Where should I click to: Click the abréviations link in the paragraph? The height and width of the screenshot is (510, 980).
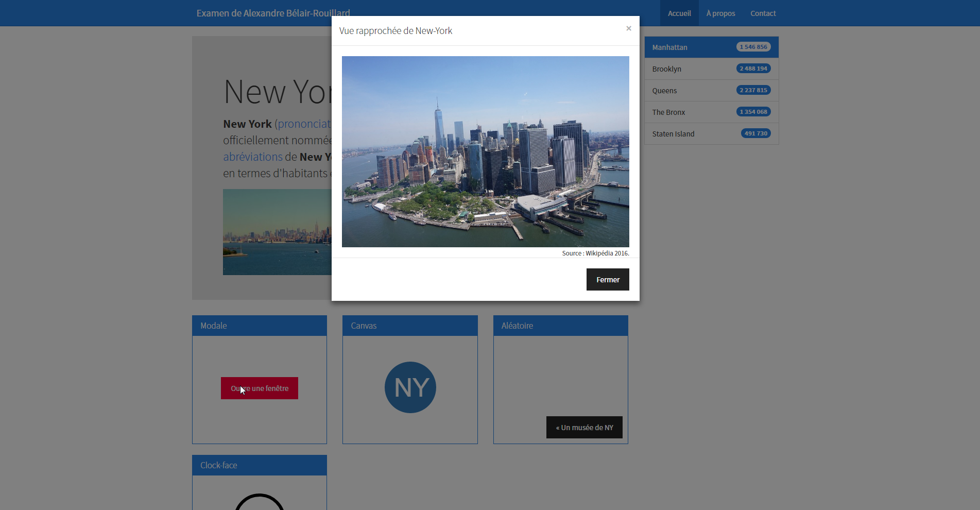[253, 157]
